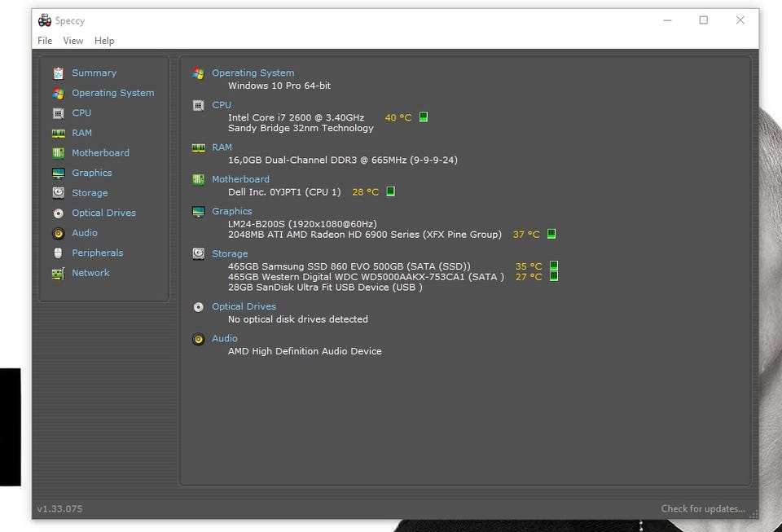This screenshot has width=782, height=532.
Task: Click the Samsung SSD 860 EVO 500GB line
Action: [349, 266]
